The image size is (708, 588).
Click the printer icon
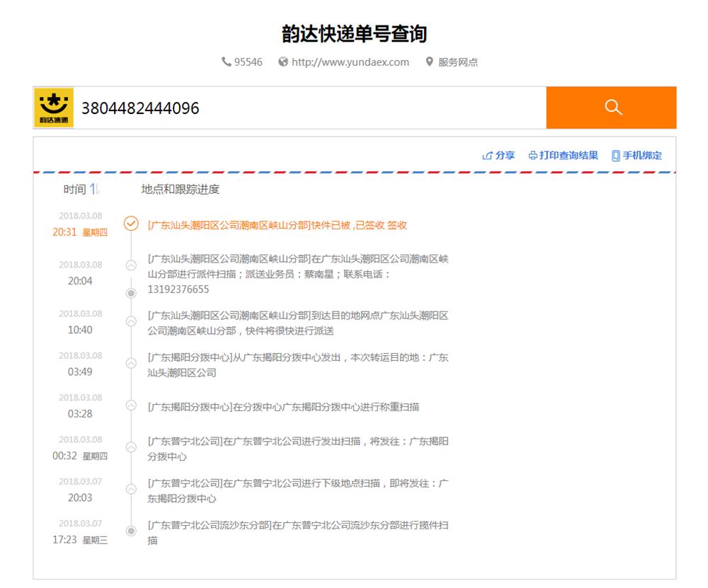tap(533, 156)
